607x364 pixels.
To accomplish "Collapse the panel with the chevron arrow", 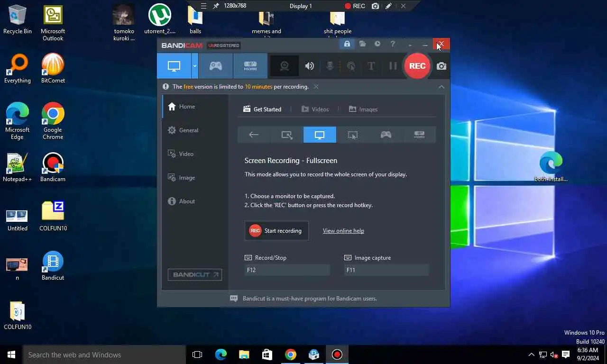I will [x=441, y=87].
